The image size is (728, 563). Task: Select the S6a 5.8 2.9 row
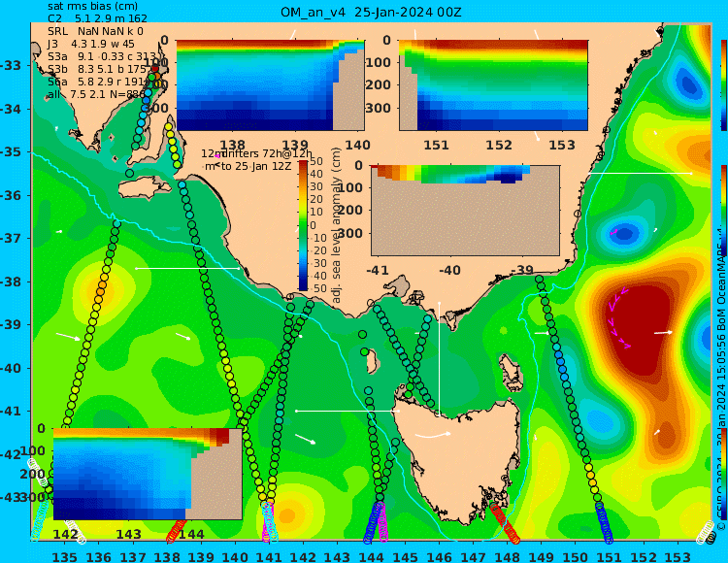tap(97, 82)
